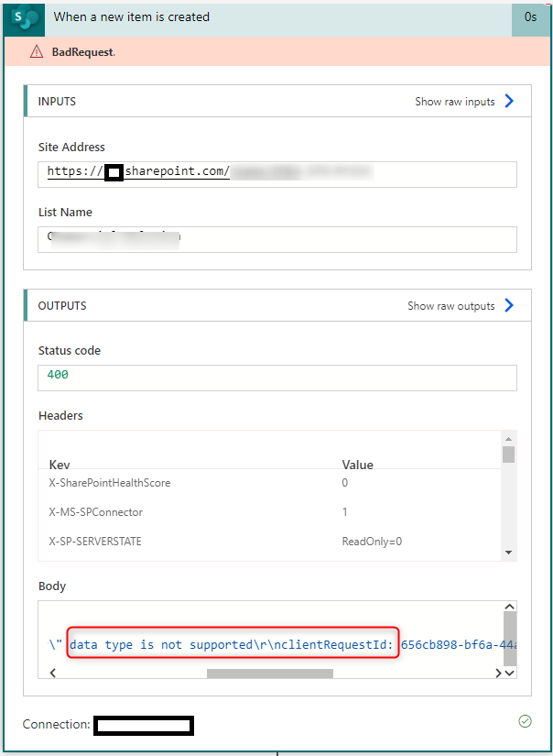This screenshot has width=553, height=756.
Task: Click the X-MS-SPConnector header key
Action: coord(96,512)
